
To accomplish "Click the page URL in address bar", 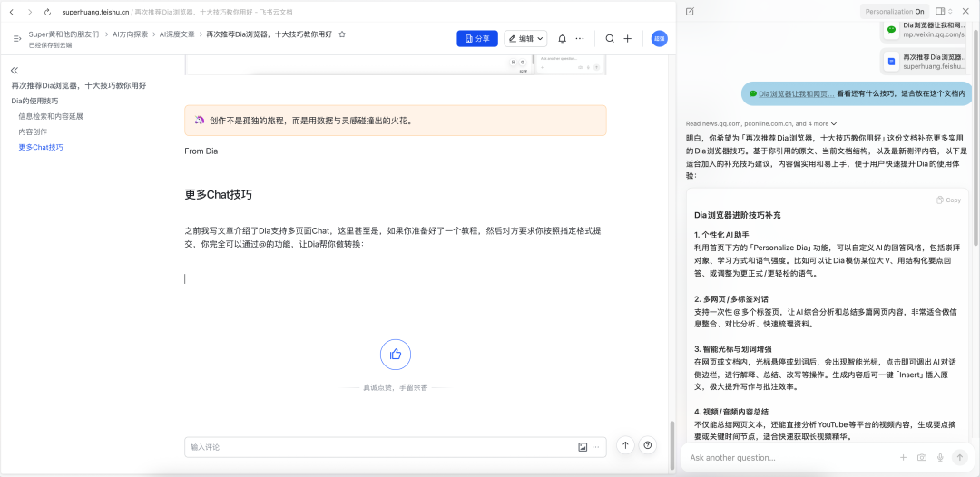I will coord(177,12).
